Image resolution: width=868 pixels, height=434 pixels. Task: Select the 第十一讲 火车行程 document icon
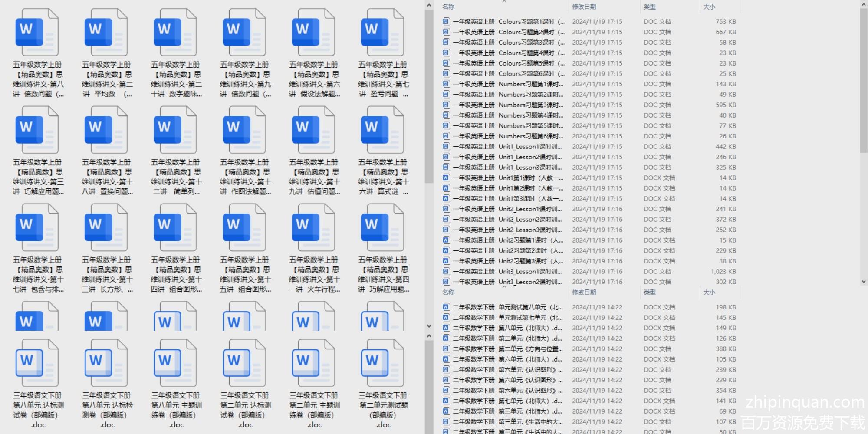313,228
